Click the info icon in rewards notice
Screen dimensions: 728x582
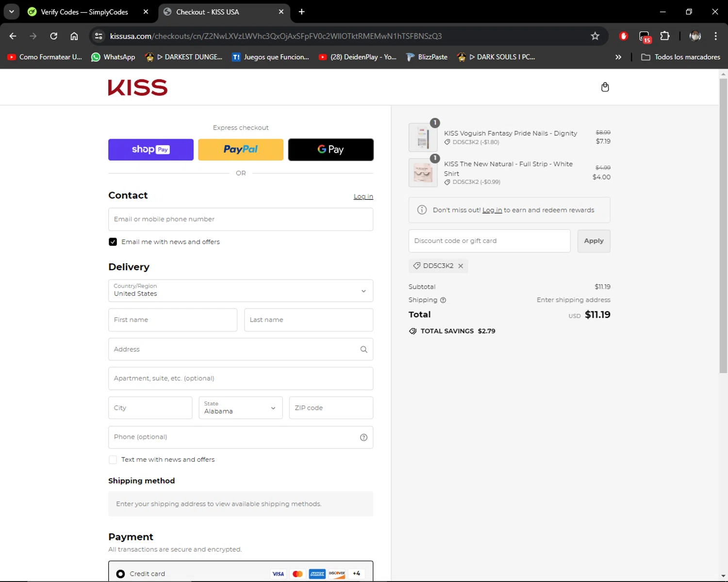point(422,210)
